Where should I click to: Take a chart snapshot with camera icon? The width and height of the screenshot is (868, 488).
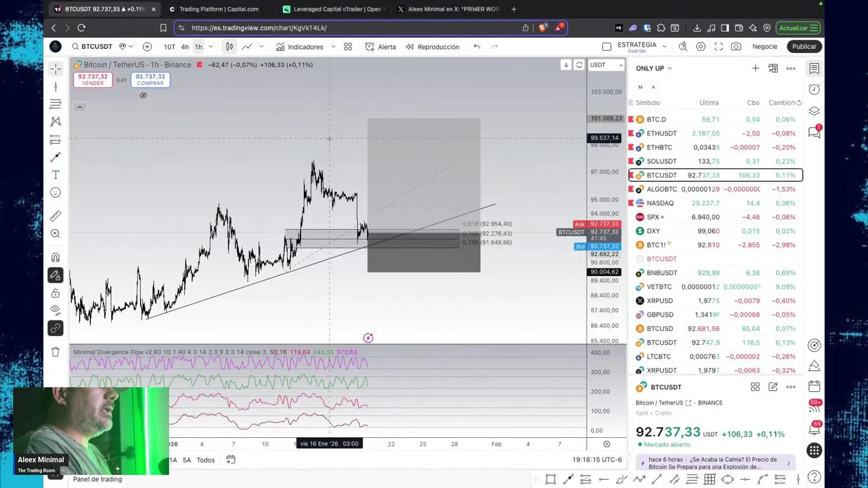736,47
